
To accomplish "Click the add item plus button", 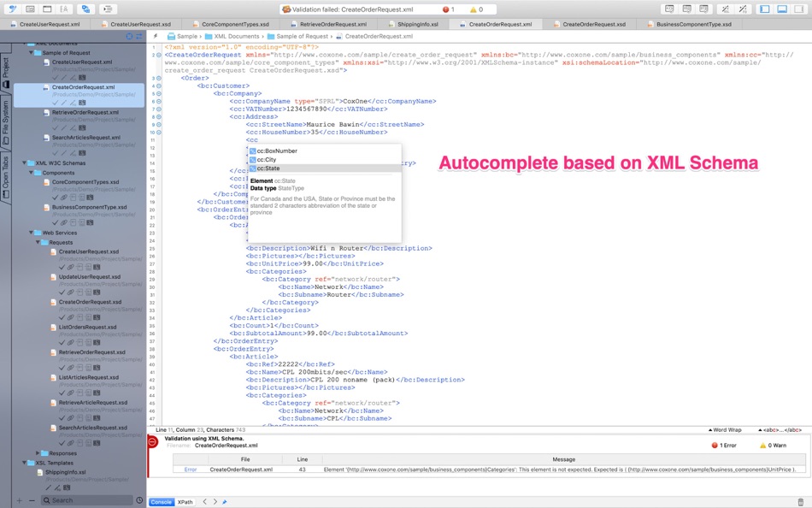I will [x=19, y=500].
